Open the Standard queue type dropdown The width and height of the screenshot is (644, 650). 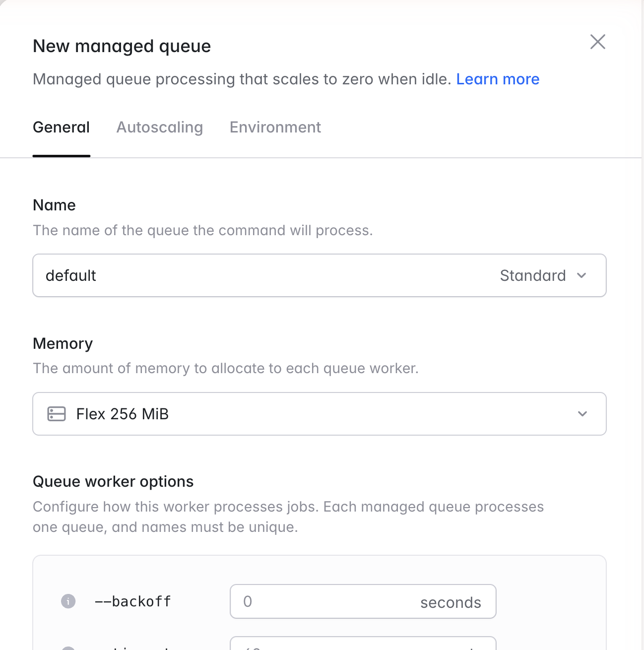(x=544, y=275)
